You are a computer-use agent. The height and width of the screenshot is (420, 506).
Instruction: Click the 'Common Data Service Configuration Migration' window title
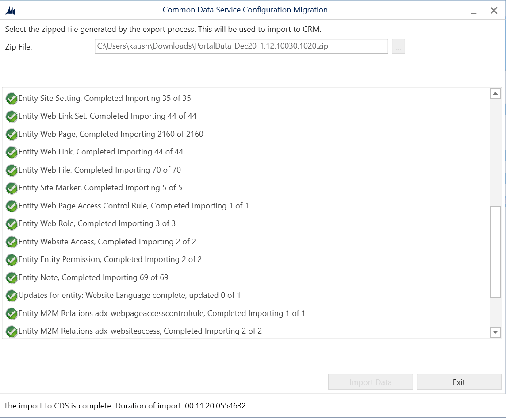245,10
